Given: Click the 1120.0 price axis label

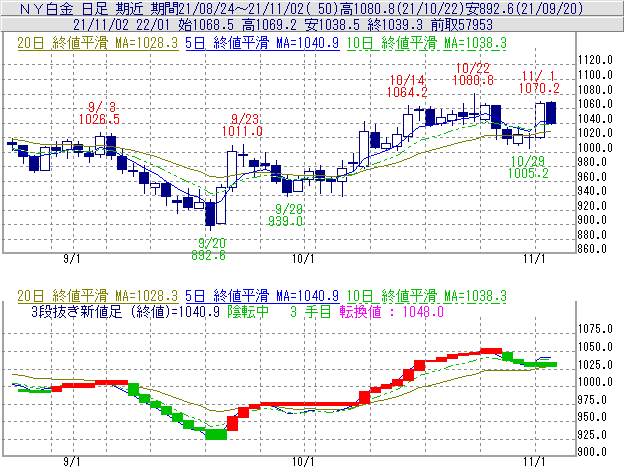Looking at the screenshot, I should (x=595, y=60).
